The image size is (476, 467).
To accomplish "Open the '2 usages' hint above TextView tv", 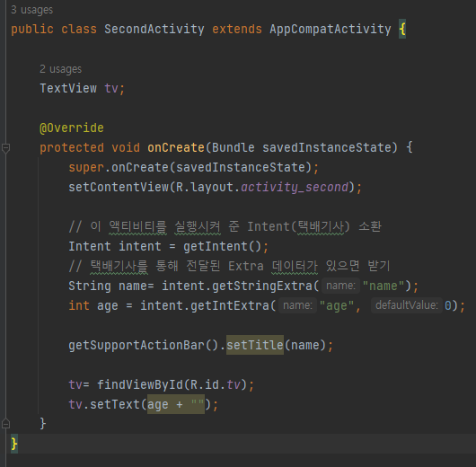I will click(x=61, y=69).
